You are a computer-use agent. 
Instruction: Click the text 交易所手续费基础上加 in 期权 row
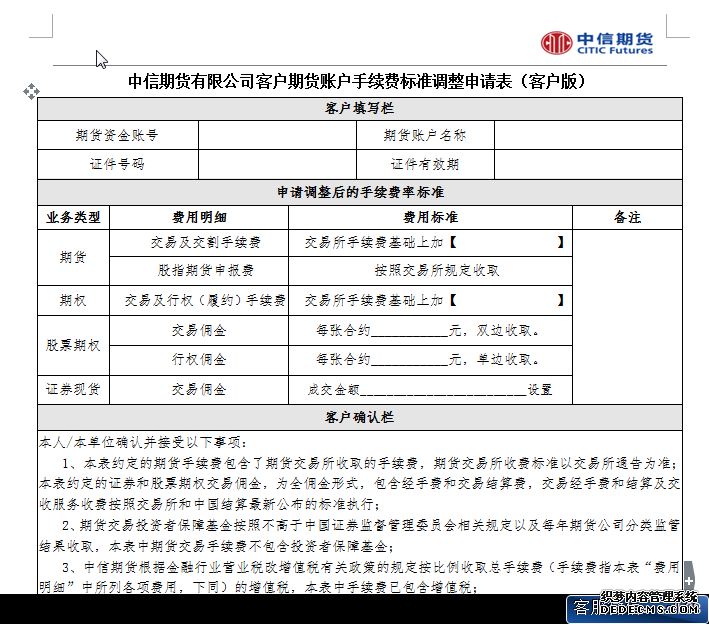pyautogui.click(x=373, y=300)
